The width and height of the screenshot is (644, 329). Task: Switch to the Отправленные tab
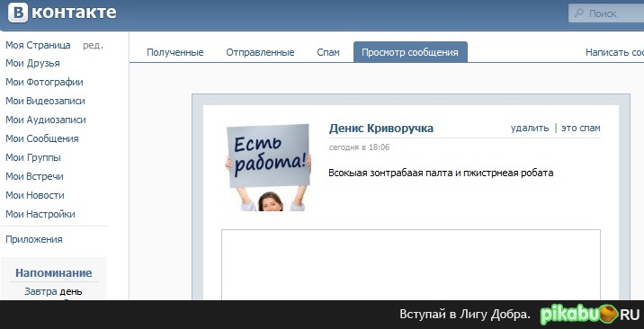260,52
